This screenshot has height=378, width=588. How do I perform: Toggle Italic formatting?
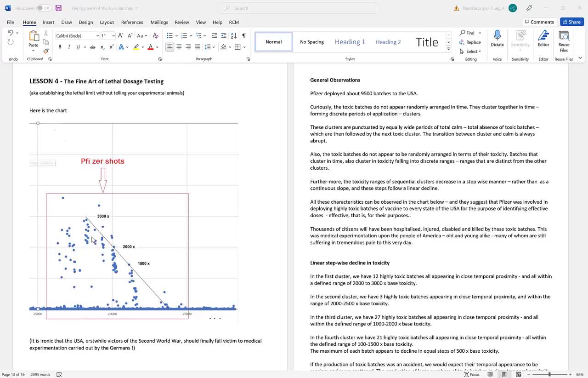(69, 47)
